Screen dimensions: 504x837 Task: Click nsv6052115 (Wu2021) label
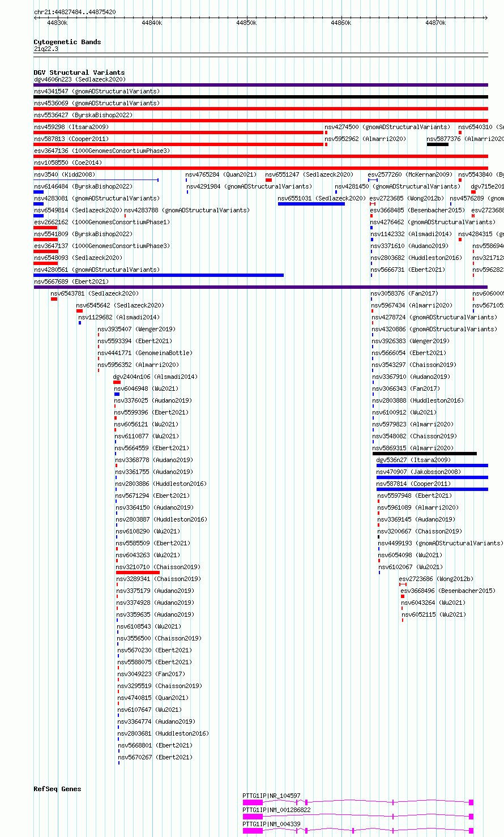tap(434, 614)
